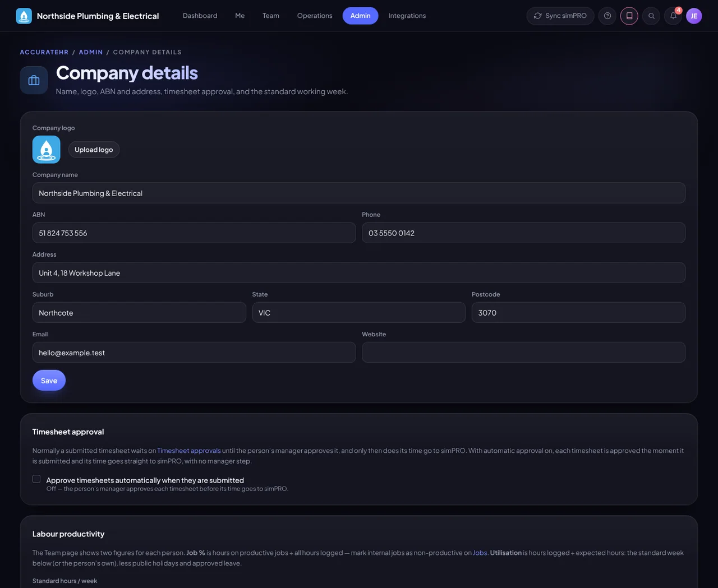Click the Suburb field
This screenshot has width=718, height=588.
(139, 312)
